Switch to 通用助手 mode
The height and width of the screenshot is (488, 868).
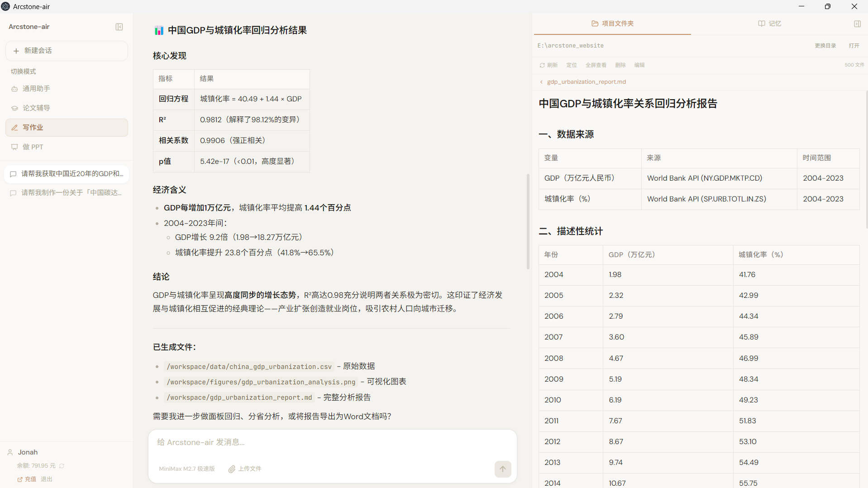[36, 89]
